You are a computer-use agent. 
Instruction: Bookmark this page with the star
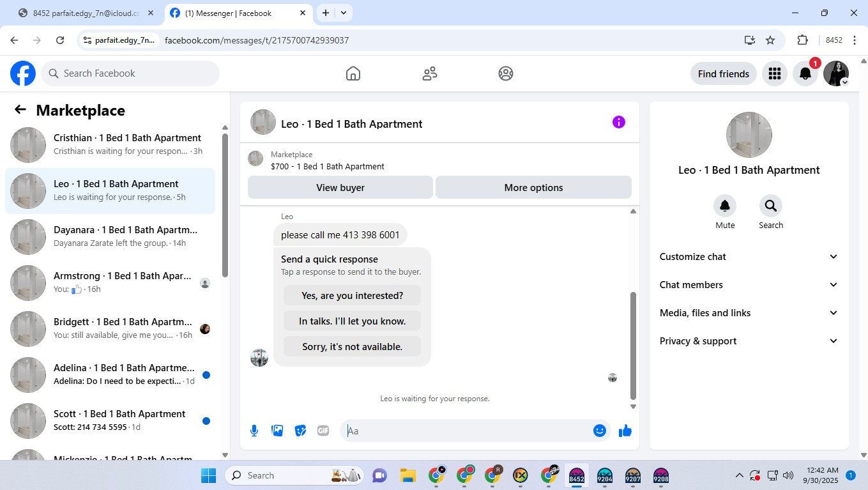770,40
